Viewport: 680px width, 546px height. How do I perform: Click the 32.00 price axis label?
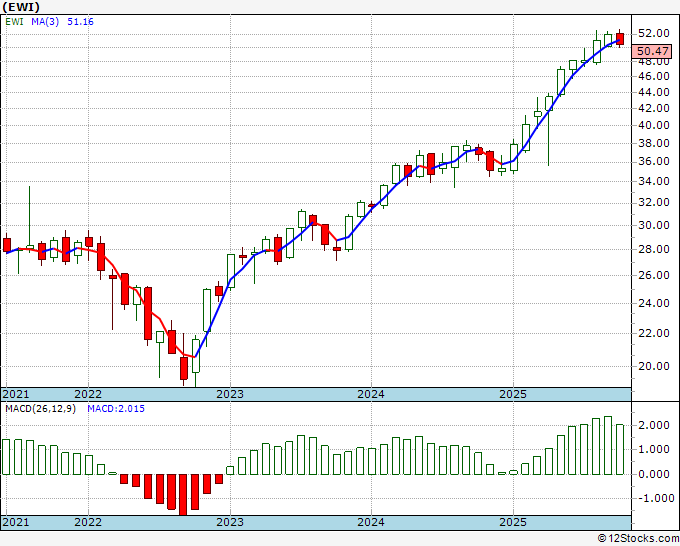pos(653,203)
